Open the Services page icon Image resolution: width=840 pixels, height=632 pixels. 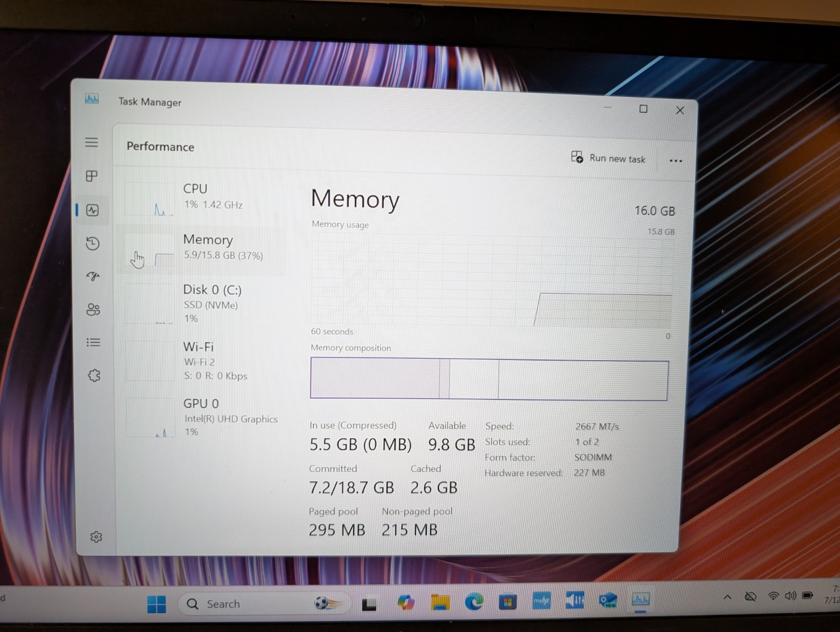[94, 375]
